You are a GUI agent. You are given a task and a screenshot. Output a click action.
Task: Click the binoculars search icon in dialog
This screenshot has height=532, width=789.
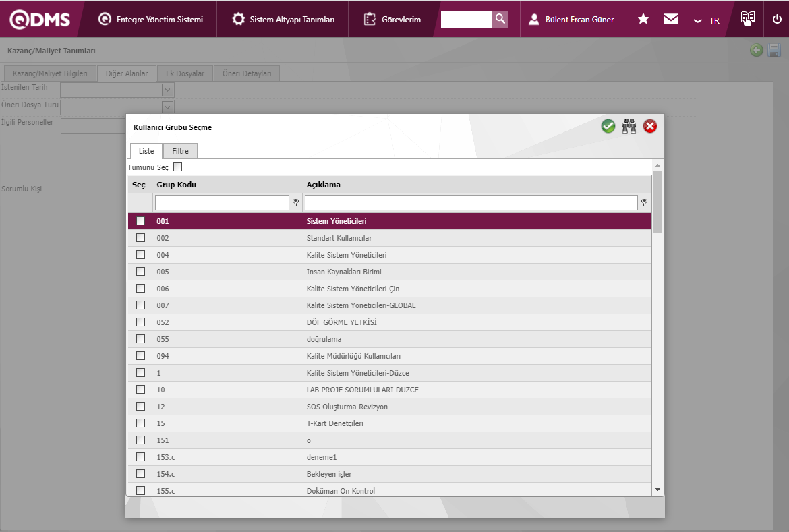(629, 126)
